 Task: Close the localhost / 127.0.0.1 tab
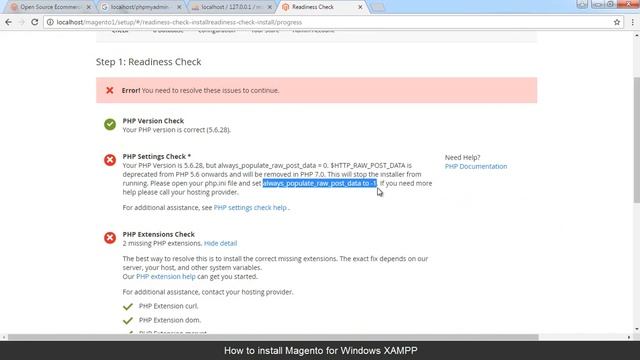269,7
